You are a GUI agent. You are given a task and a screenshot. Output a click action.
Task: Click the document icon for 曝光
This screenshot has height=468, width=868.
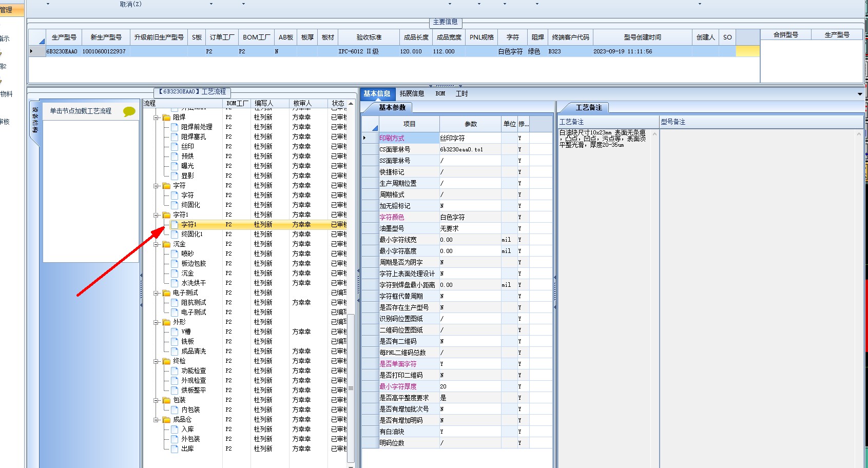click(175, 166)
